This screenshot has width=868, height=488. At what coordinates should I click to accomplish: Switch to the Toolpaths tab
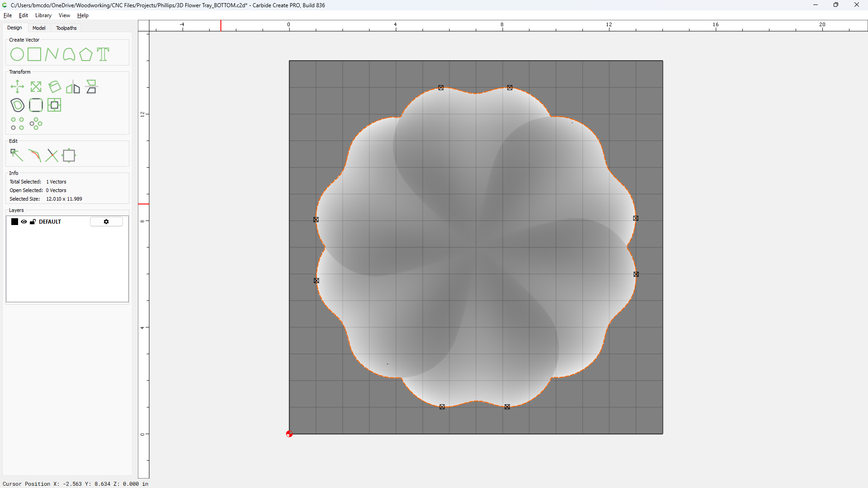pyautogui.click(x=66, y=28)
